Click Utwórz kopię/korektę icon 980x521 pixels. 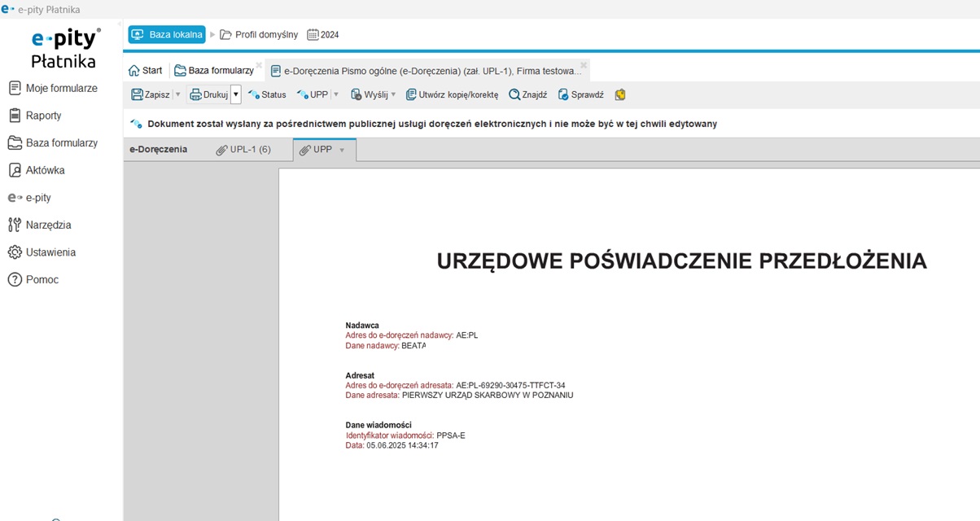click(x=411, y=94)
